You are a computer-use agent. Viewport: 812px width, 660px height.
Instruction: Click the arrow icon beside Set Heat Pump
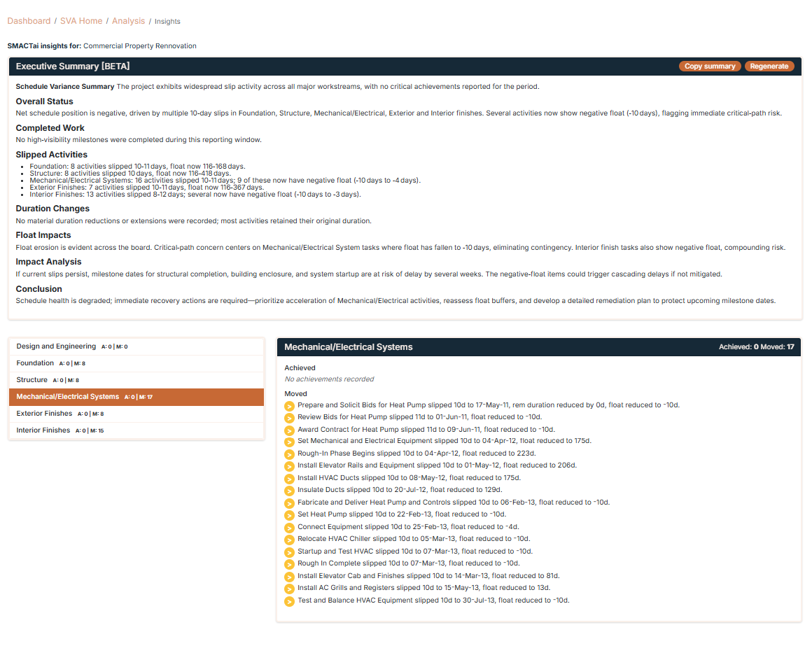coord(289,514)
